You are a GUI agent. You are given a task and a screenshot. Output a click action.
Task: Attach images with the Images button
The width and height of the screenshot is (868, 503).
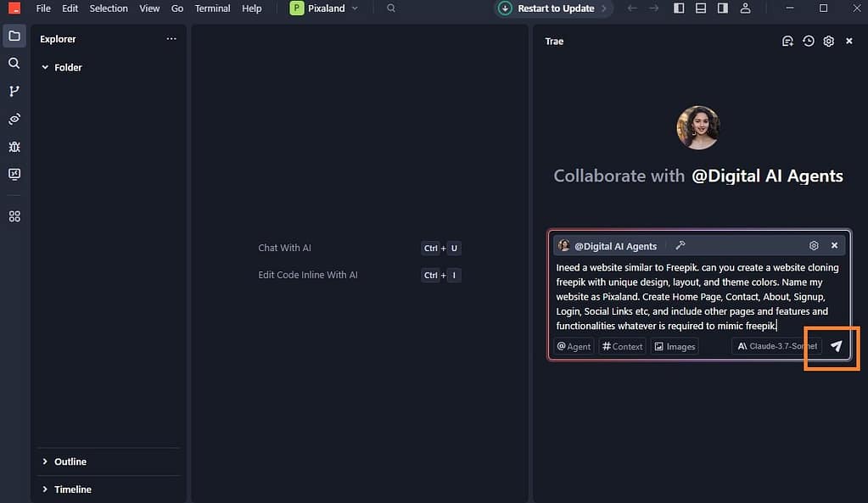click(x=675, y=346)
